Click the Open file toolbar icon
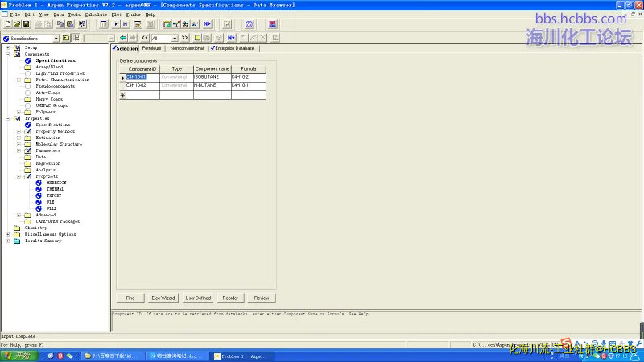This screenshot has height=362, width=644. tap(17, 24)
